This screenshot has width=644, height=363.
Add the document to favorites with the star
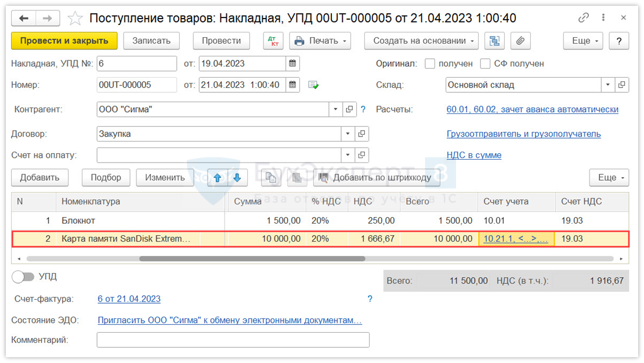[75, 19]
